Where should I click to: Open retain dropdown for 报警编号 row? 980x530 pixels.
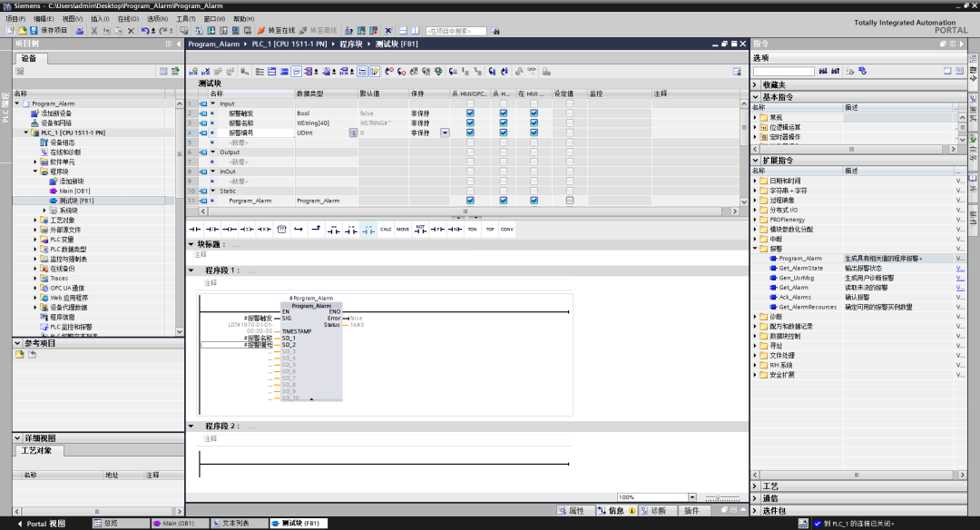445,132
